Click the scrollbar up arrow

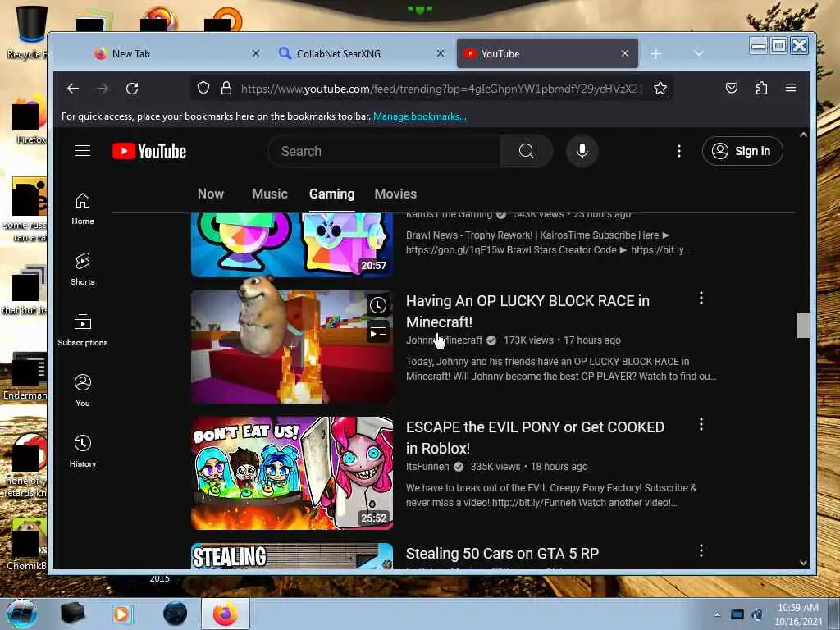coord(803,135)
